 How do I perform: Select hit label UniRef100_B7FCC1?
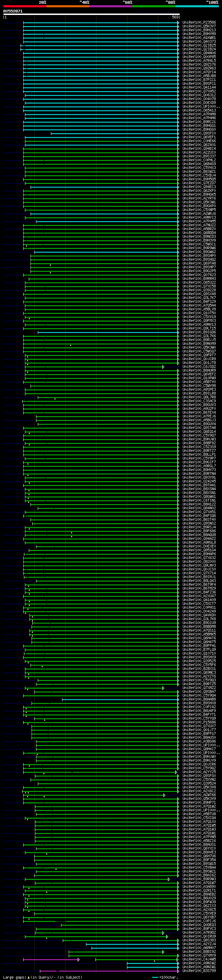pyautogui.click(x=199, y=80)
